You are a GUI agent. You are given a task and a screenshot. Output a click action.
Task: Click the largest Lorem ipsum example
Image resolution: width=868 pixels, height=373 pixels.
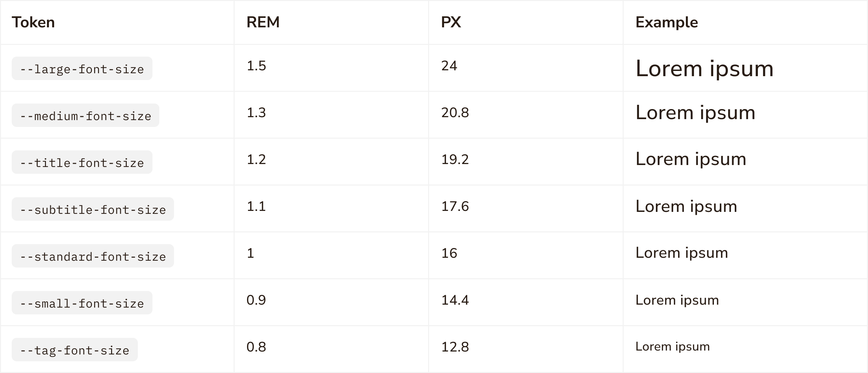[x=704, y=69]
